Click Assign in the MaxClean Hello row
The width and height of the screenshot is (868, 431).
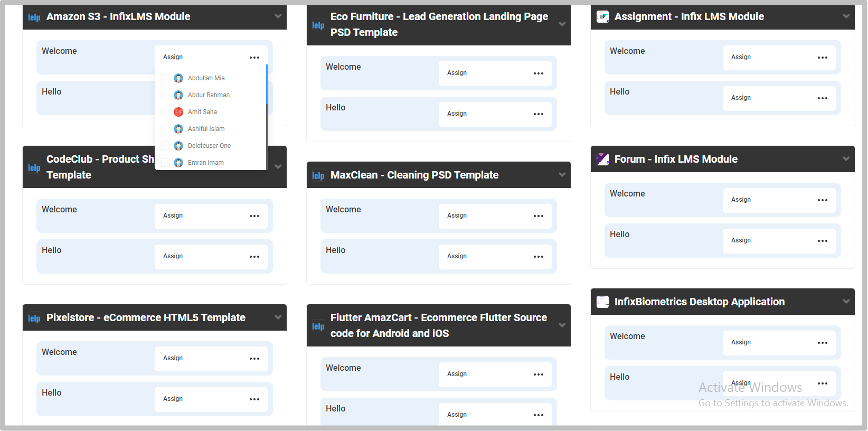pos(457,256)
